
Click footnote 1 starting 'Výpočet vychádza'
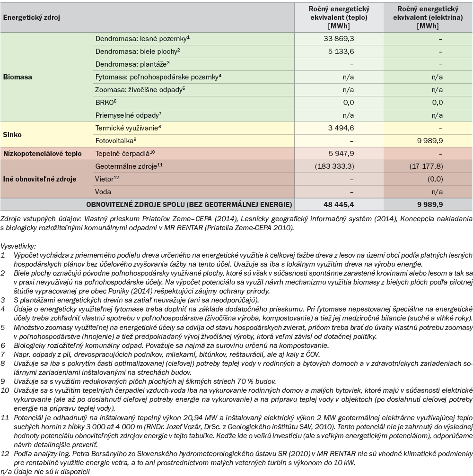[236, 260]
